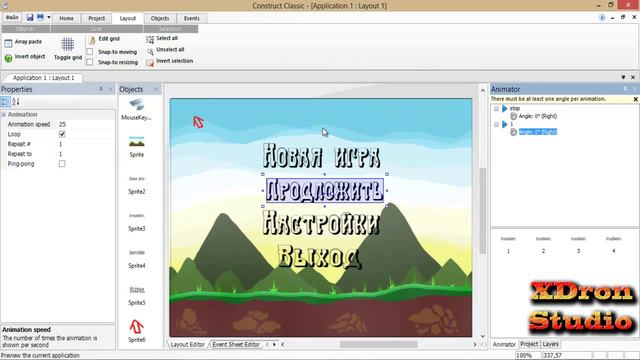Select highlighted Angle under animation 1

[538, 131]
